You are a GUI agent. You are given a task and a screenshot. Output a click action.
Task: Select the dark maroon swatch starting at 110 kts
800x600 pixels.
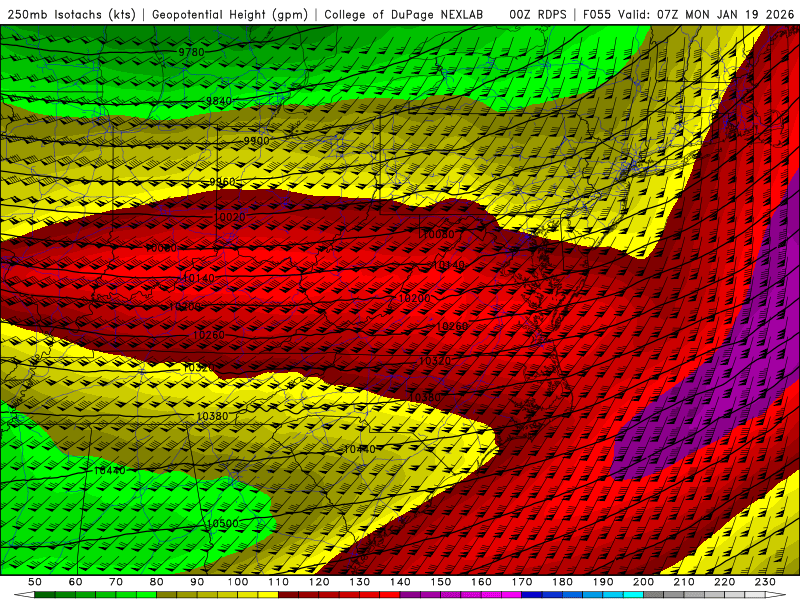pyautogui.click(x=288, y=595)
